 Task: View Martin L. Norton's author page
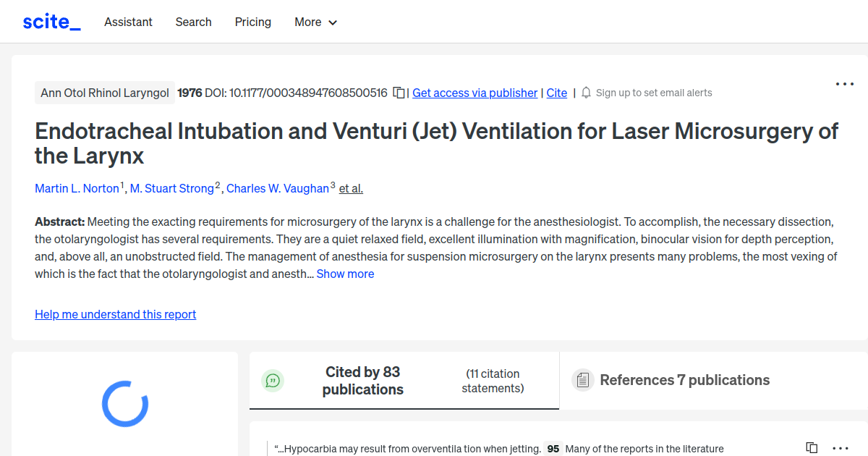(77, 188)
